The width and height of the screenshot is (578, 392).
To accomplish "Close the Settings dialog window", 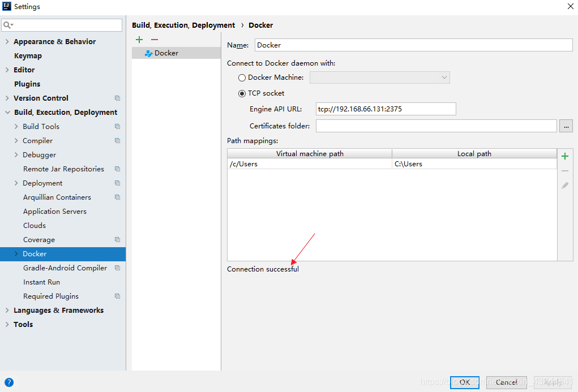I will point(570,6).
